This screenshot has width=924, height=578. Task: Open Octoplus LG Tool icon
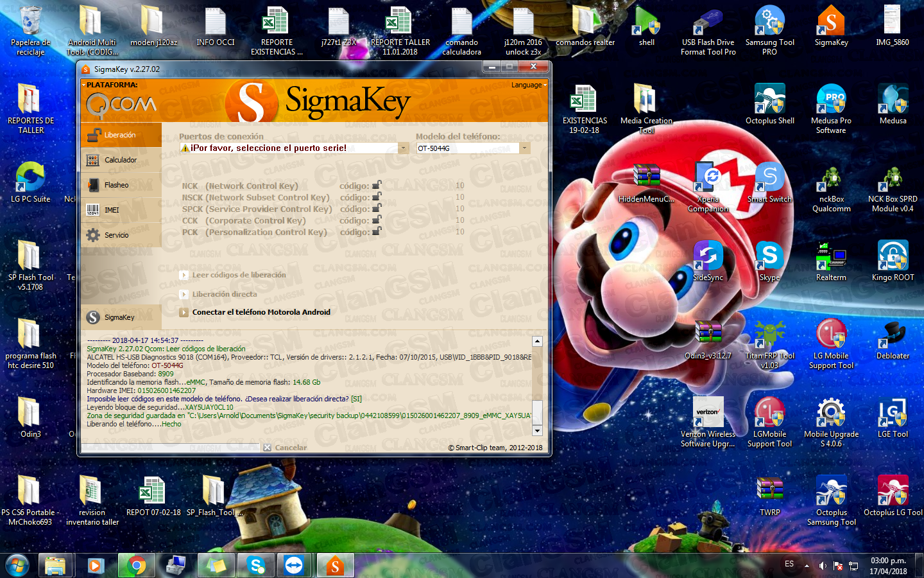point(893,496)
